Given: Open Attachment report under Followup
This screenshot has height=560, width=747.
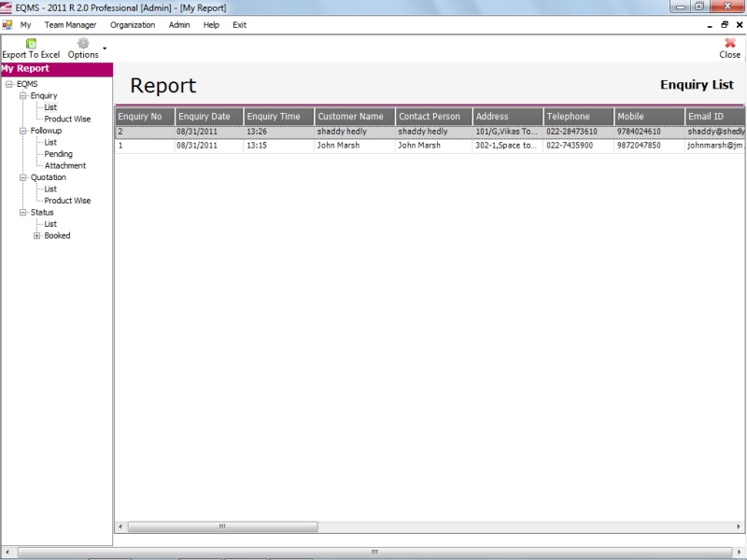Looking at the screenshot, I should [x=64, y=166].
